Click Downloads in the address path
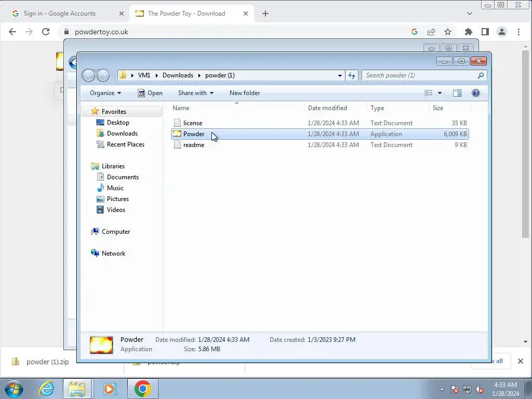This screenshot has width=532, height=399. pos(178,75)
